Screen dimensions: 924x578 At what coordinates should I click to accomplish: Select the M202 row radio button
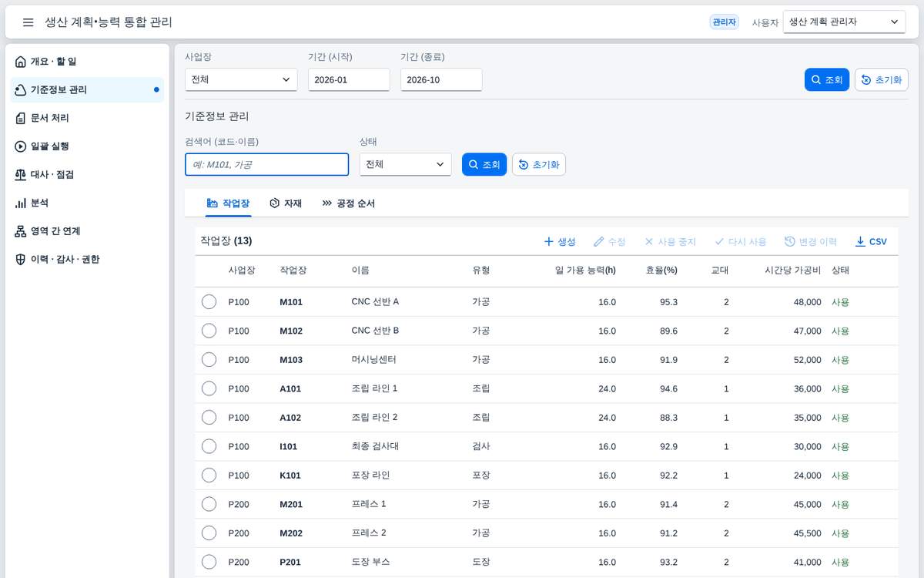[x=209, y=533]
